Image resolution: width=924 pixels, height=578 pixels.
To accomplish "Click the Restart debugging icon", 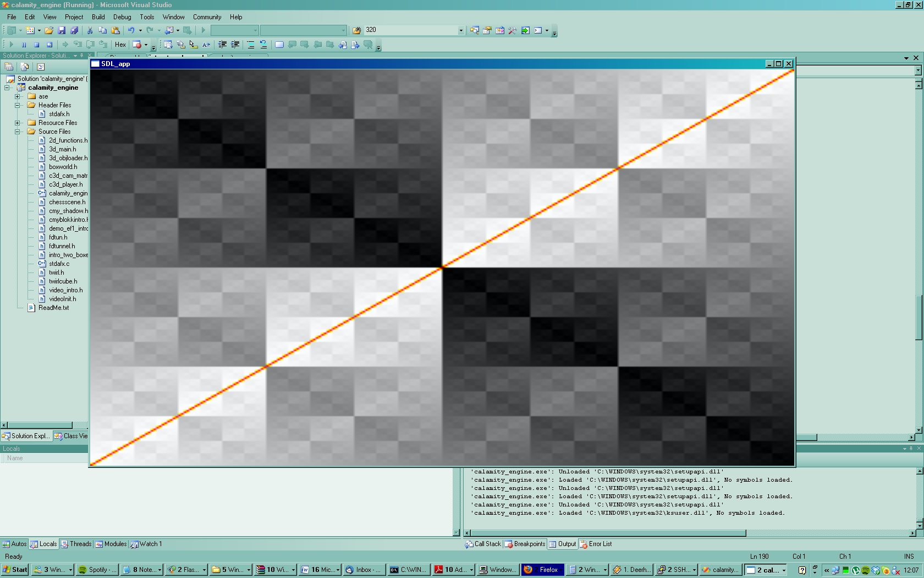I will (50, 45).
